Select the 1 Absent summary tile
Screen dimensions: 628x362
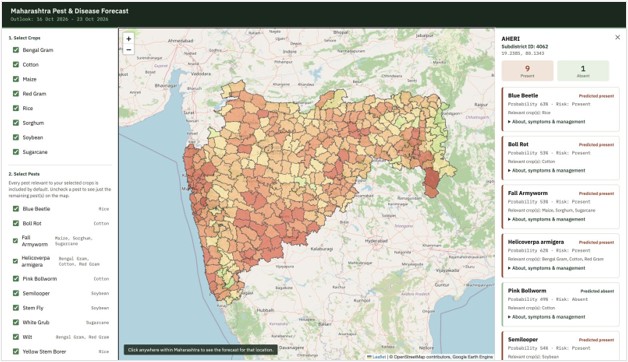pos(583,71)
